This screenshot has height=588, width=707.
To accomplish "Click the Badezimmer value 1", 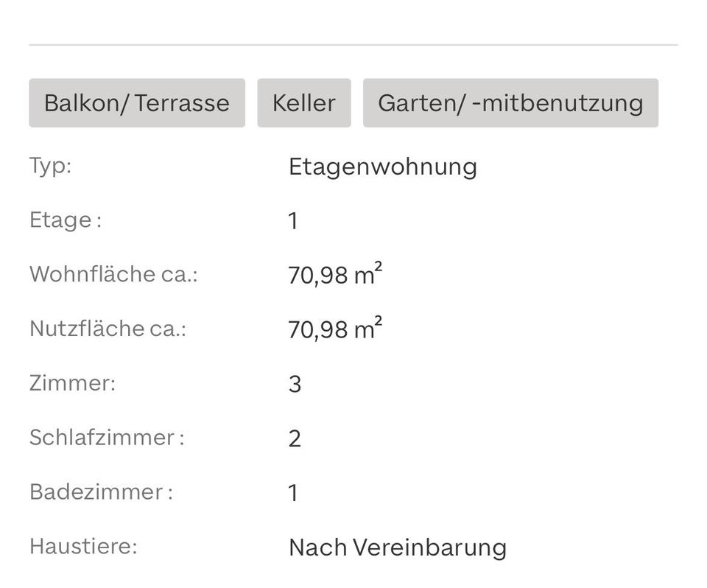I will (293, 494).
